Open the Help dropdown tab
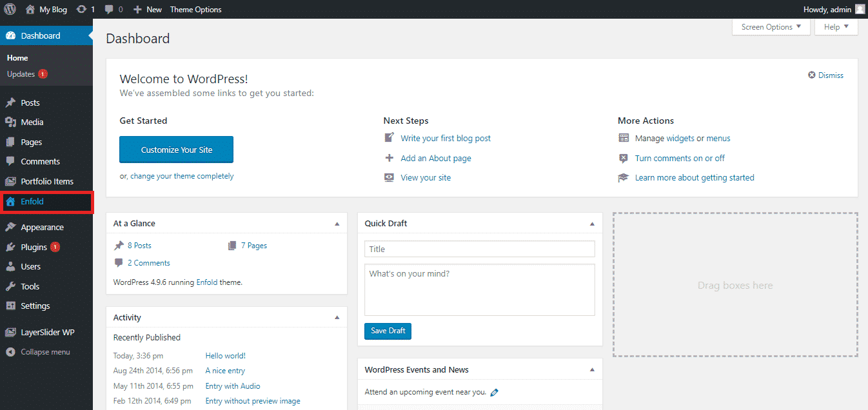The image size is (868, 410). tap(836, 27)
